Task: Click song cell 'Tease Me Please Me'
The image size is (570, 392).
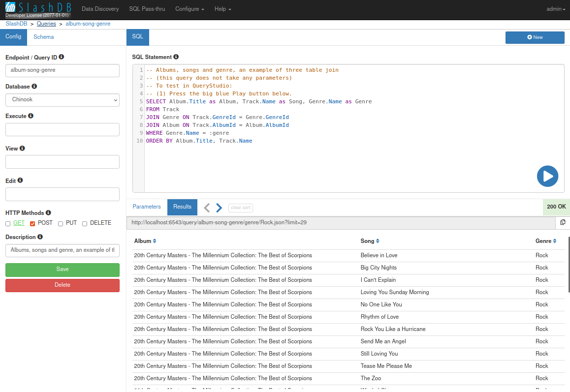Action: (x=386, y=366)
